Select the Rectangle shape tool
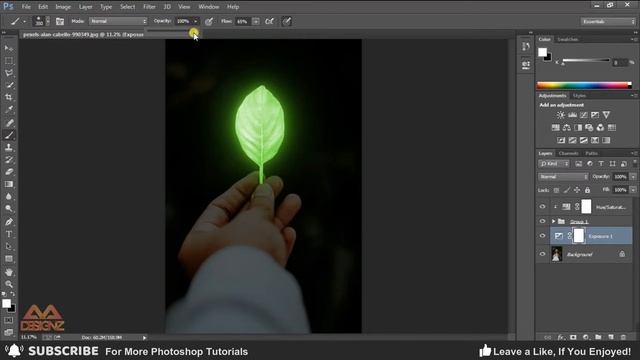 pos(9,259)
